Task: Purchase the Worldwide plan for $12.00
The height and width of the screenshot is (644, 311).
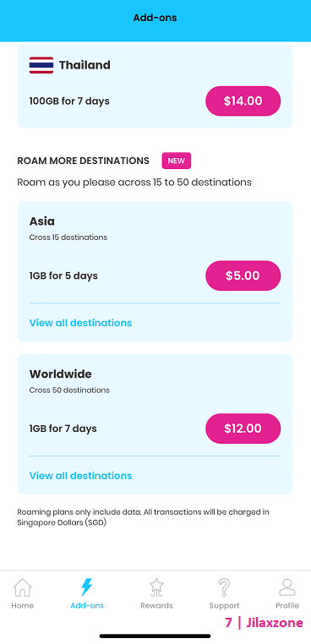Action: pos(243,428)
